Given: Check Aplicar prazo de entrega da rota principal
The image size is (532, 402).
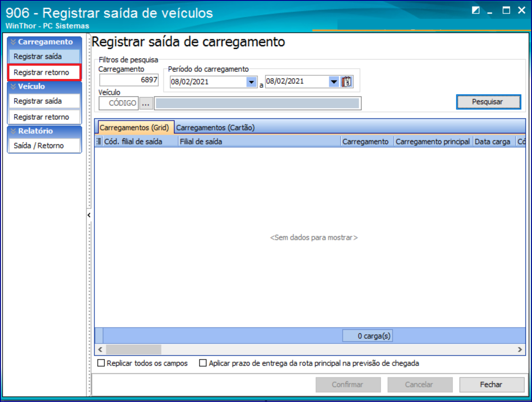Looking at the screenshot, I should 203,363.
